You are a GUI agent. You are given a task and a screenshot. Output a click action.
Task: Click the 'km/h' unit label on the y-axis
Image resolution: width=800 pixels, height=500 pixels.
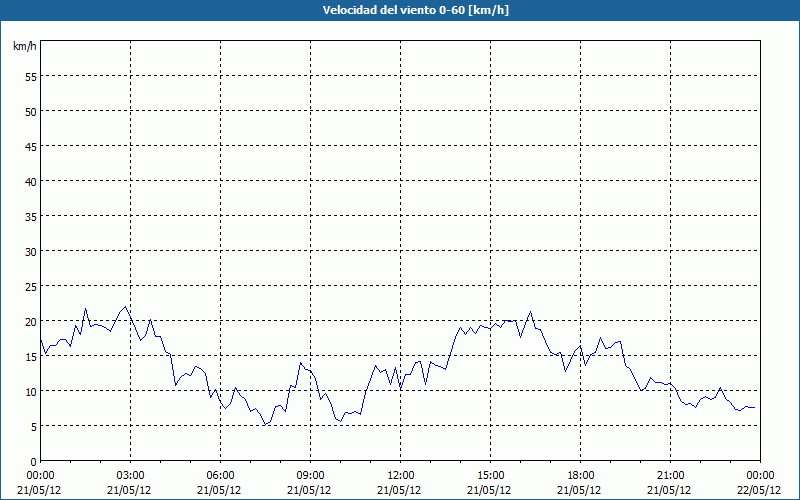[24, 46]
